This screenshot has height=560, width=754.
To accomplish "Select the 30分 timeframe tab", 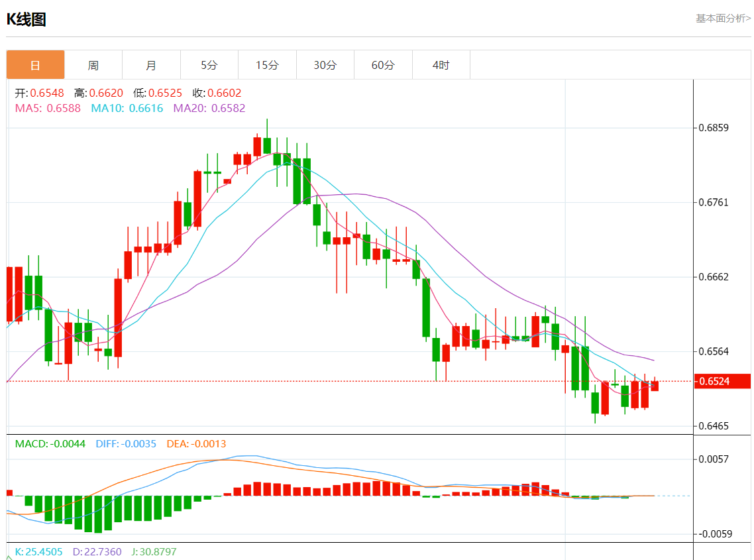I will pos(325,65).
